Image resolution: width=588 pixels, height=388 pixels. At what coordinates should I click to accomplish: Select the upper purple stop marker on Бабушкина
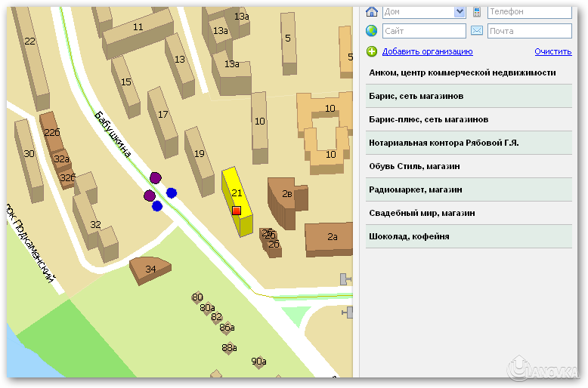pos(156,178)
